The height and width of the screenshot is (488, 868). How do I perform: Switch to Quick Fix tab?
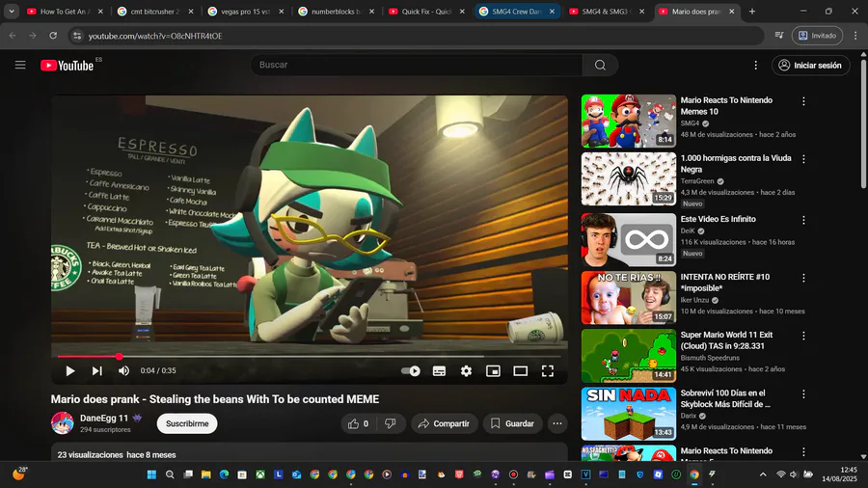420,11
